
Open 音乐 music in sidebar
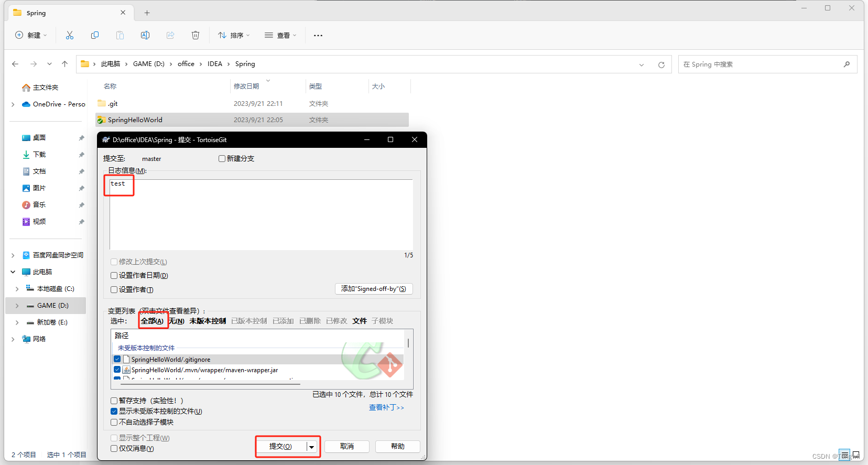pyautogui.click(x=34, y=205)
